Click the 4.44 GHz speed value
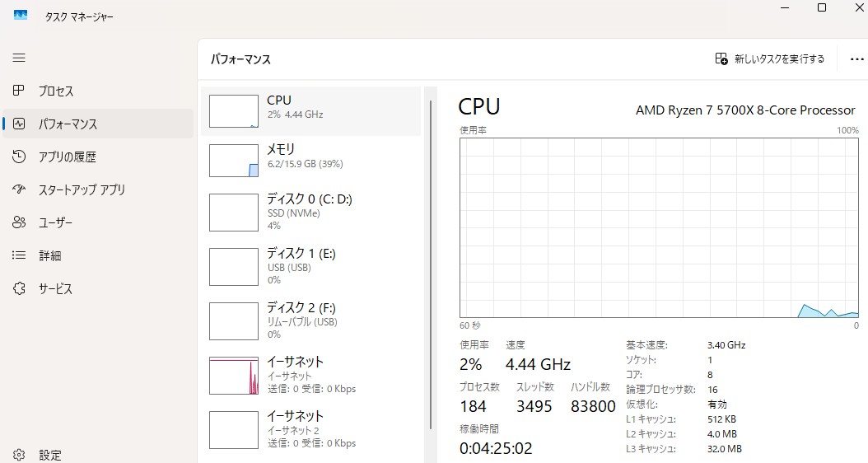Image resolution: width=868 pixels, height=463 pixels. click(x=538, y=364)
